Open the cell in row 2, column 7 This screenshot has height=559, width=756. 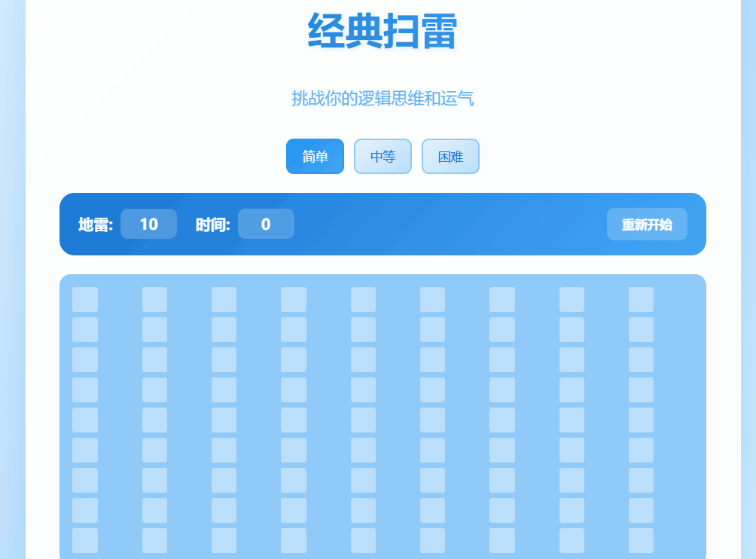[502, 329]
